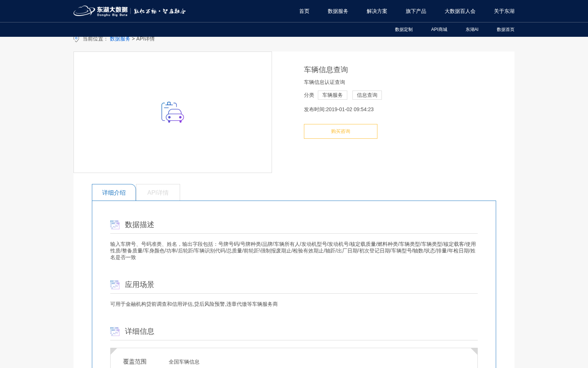
Task: Select the 车辆服务 category tag
Action: pos(333,95)
